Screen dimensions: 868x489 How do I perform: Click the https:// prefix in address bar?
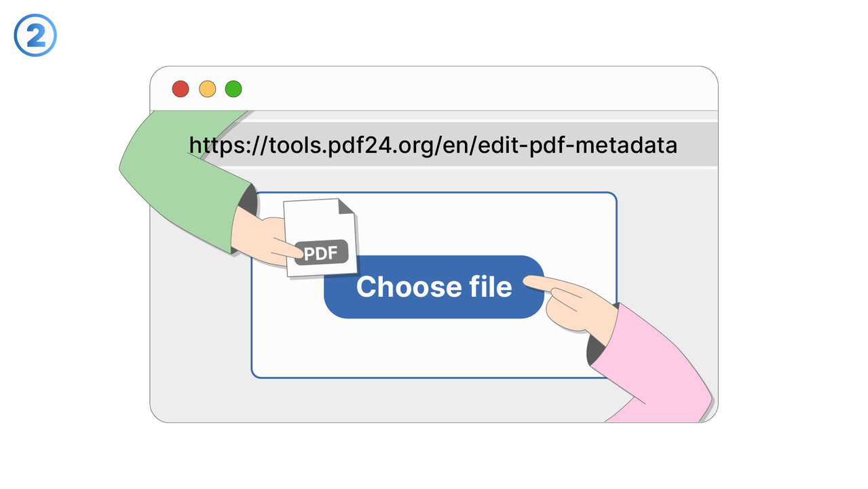point(219,145)
